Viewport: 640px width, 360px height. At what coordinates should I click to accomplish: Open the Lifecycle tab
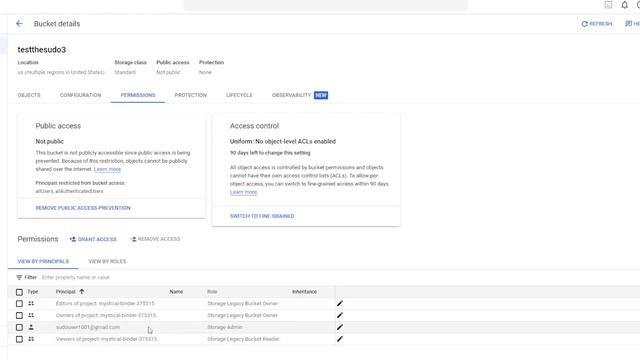click(239, 95)
